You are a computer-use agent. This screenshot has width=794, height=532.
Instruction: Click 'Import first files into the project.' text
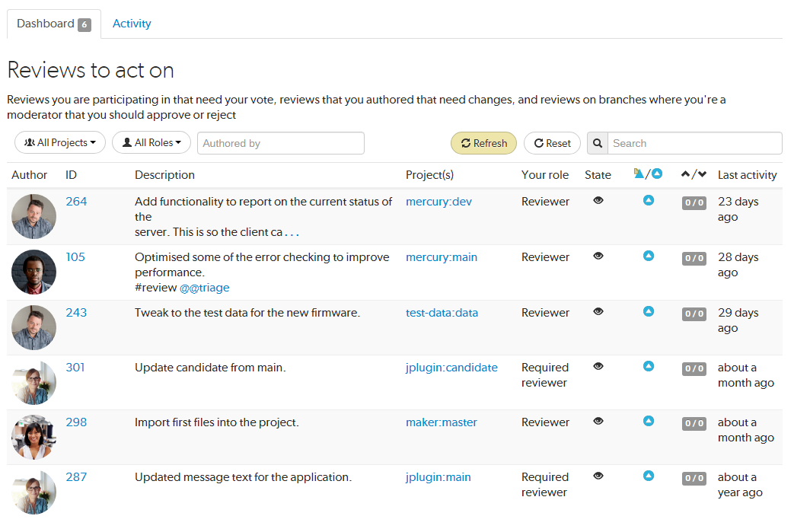[x=217, y=422]
